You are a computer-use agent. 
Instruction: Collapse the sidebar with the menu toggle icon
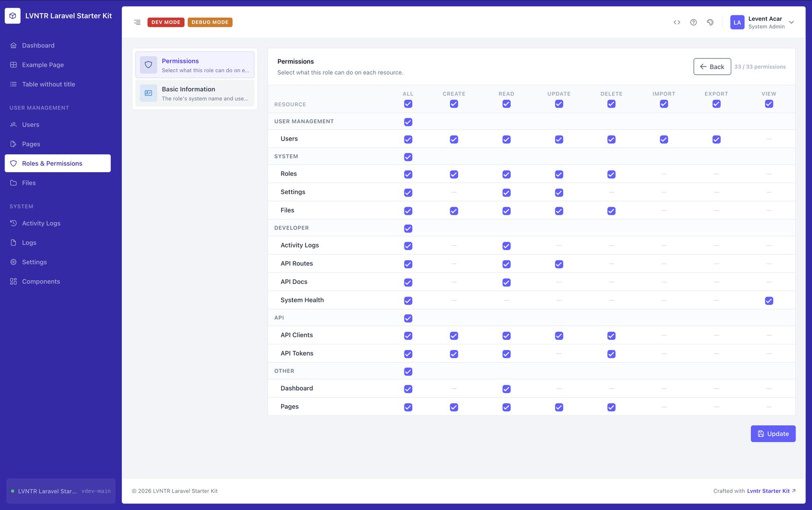point(137,22)
